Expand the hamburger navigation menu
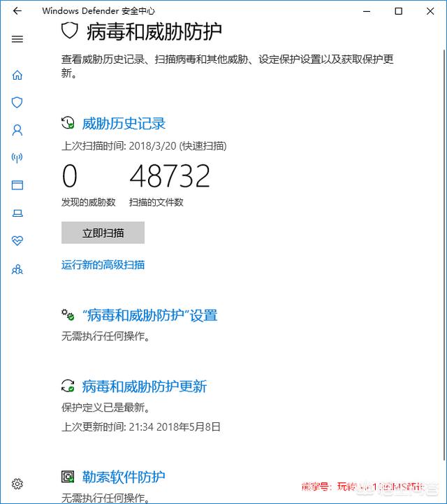The image size is (447, 504). click(17, 39)
